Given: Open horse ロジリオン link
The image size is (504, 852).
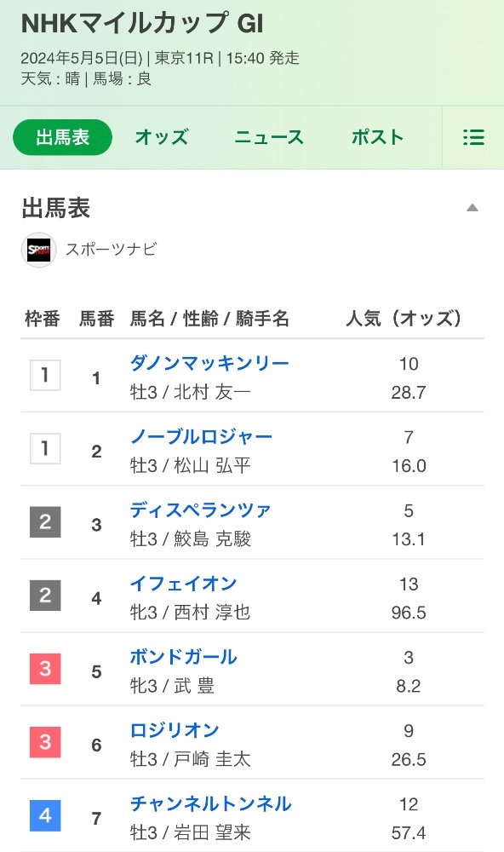Looking at the screenshot, I should (175, 730).
